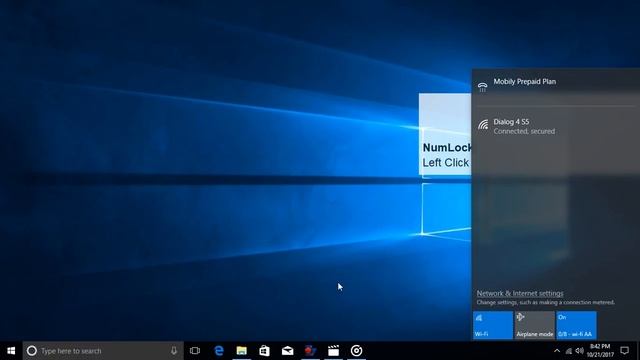Show hidden system tray icons
The width and height of the screenshot is (640, 360).
tap(557, 351)
